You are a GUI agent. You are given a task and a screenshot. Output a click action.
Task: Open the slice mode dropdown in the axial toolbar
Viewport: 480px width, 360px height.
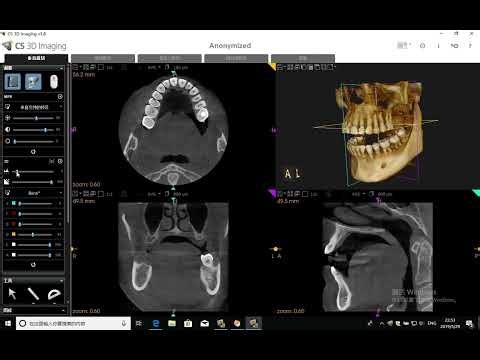click(x=154, y=67)
